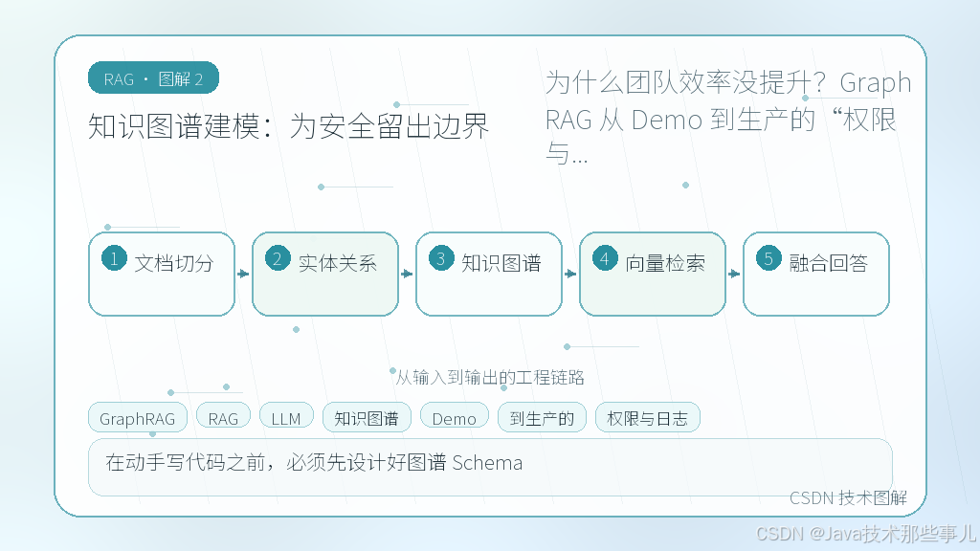Click numbered circle icon 3

[441, 258]
